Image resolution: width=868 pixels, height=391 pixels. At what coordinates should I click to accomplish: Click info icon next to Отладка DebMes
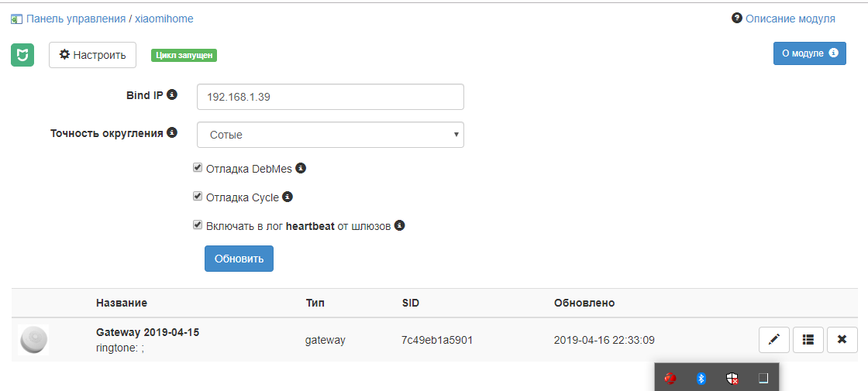coord(301,167)
